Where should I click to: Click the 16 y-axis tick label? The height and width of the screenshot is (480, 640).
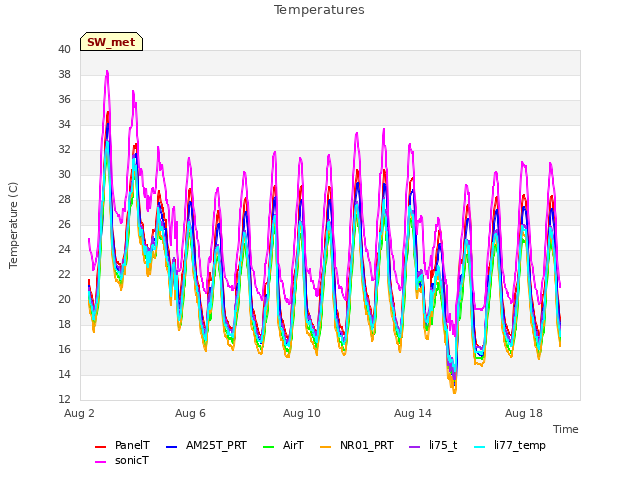64,349
